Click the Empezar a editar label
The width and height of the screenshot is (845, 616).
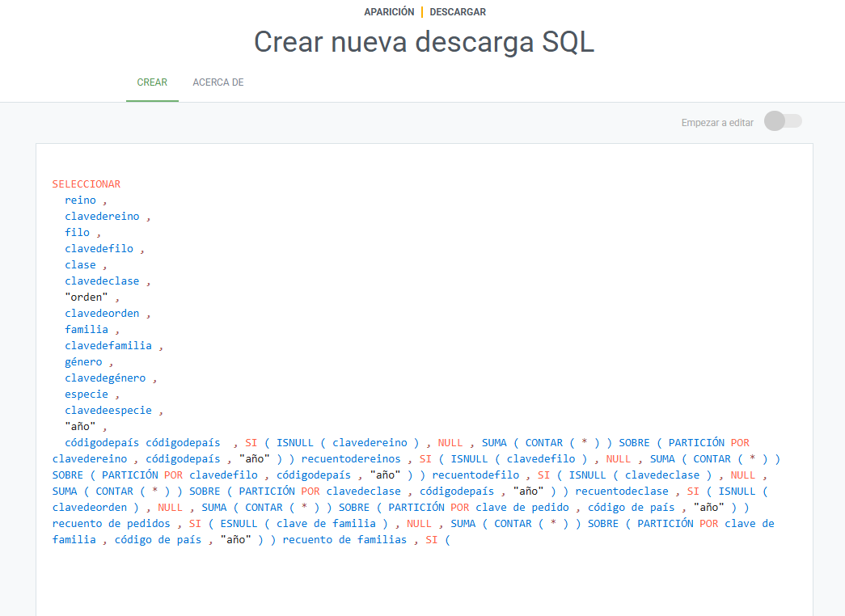pyautogui.click(x=717, y=123)
